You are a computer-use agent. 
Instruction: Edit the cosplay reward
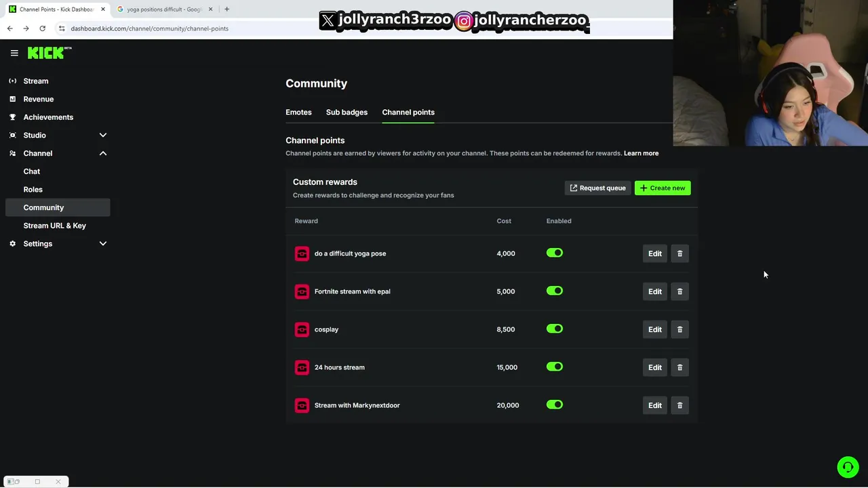click(655, 329)
